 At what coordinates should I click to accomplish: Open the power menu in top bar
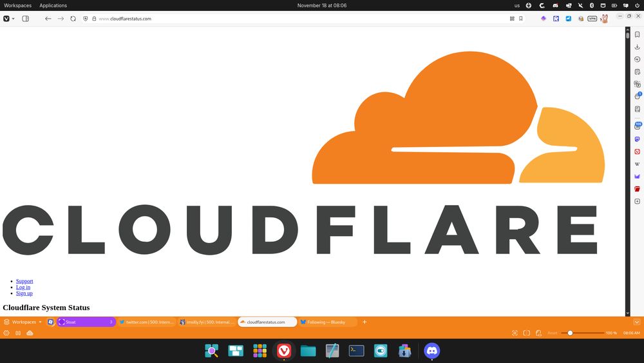[638, 5]
